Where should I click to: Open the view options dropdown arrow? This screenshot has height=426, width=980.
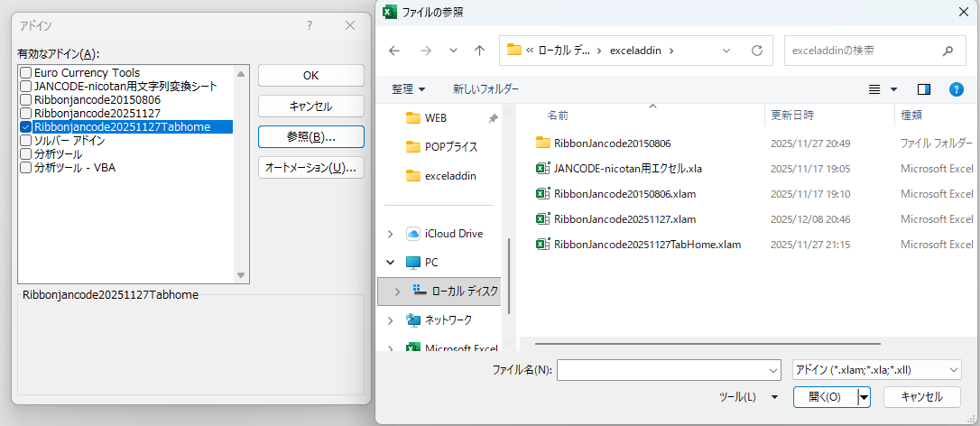[x=894, y=89]
